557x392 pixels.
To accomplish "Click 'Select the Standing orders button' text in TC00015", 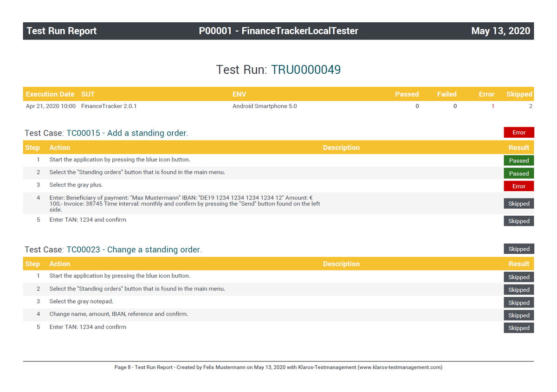I will [x=137, y=172].
